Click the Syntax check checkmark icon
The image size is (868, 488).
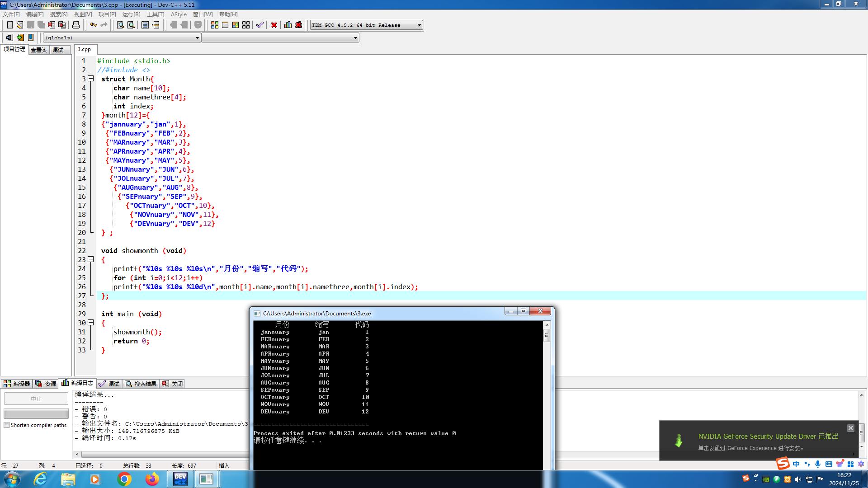(259, 25)
